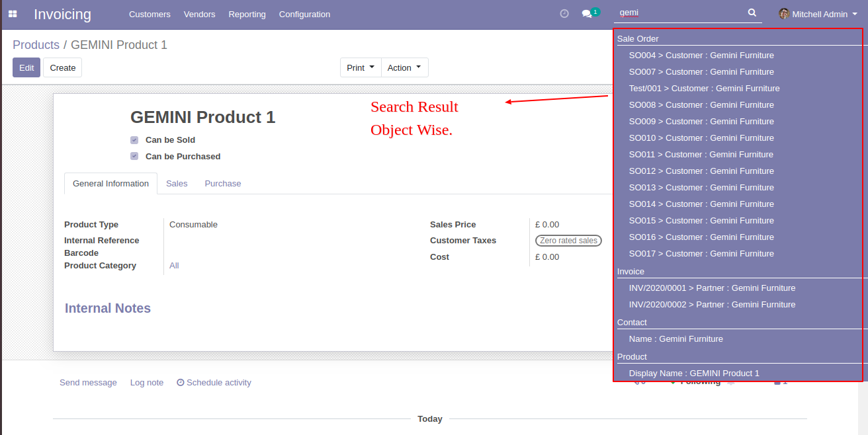Screen dimensions: 868x435
Task: Switch to the Purchase tab
Action: (222, 184)
